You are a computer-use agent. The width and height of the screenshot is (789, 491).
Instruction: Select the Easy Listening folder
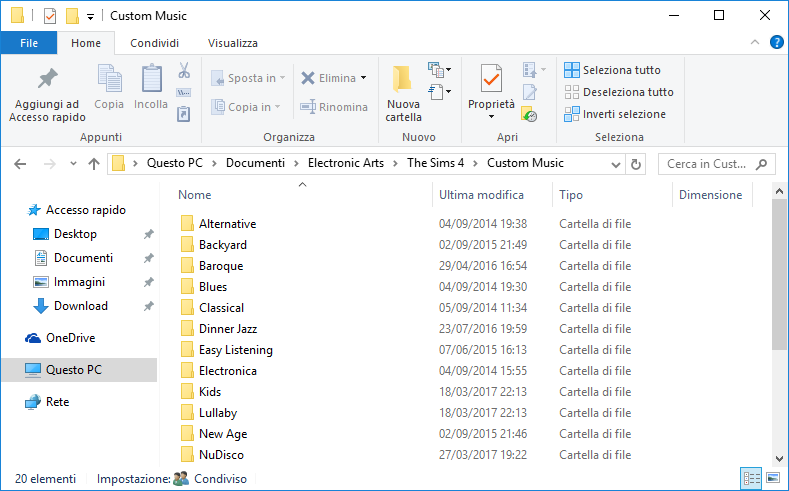(235, 350)
